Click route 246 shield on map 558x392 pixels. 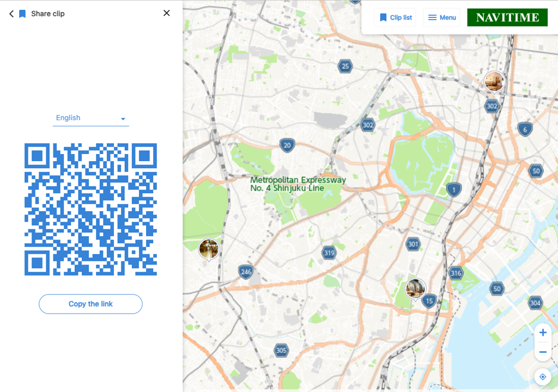(x=246, y=272)
